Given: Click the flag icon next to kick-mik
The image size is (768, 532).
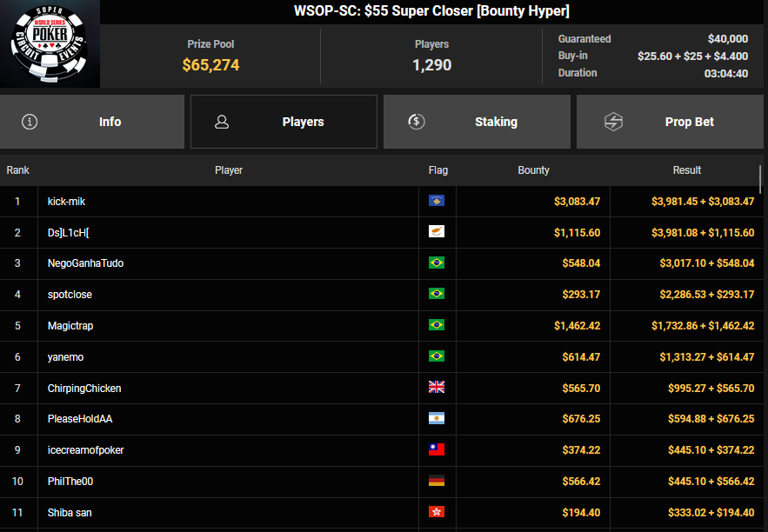Looking at the screenshot, I should click(x=437, y=201).
